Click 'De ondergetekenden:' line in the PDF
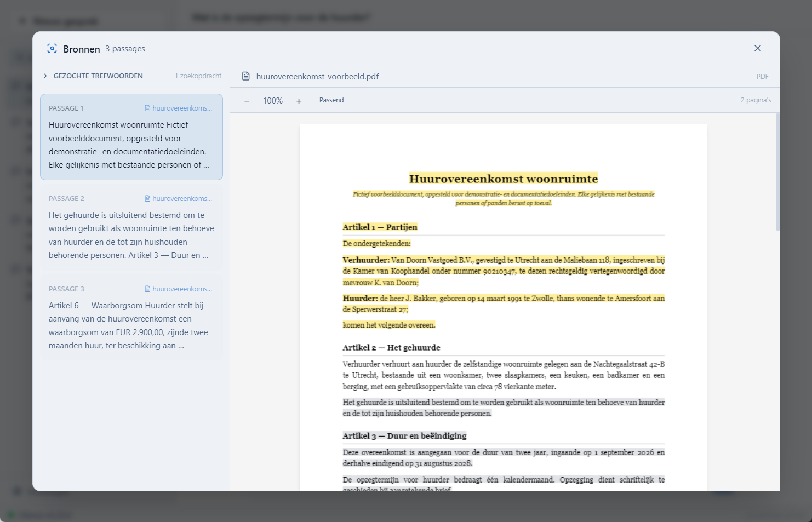The image size is (812, 522). coord(376,244)
